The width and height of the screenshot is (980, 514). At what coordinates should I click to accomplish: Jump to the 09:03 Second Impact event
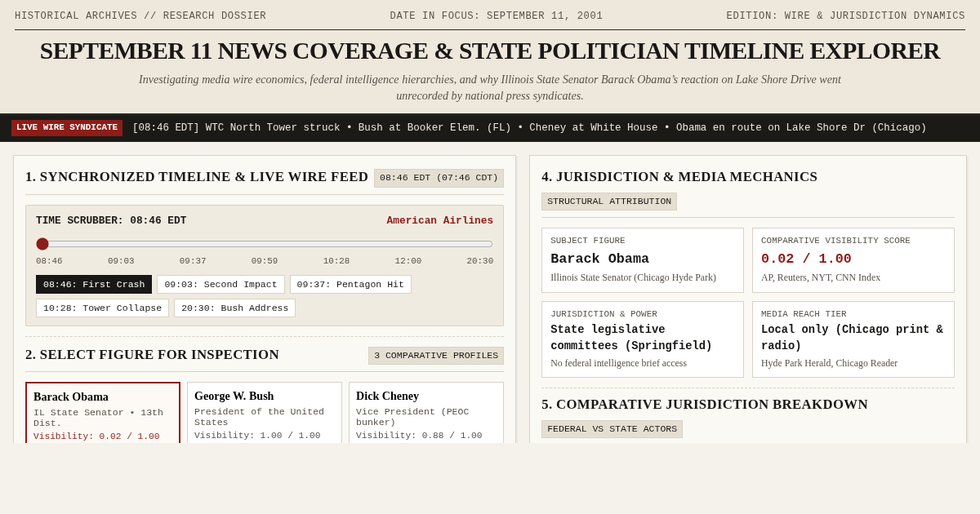[220, 285]
